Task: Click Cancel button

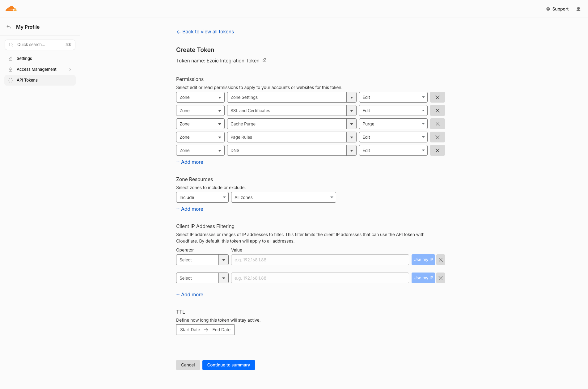Action: pyautogui.click(x=188, y=365)
